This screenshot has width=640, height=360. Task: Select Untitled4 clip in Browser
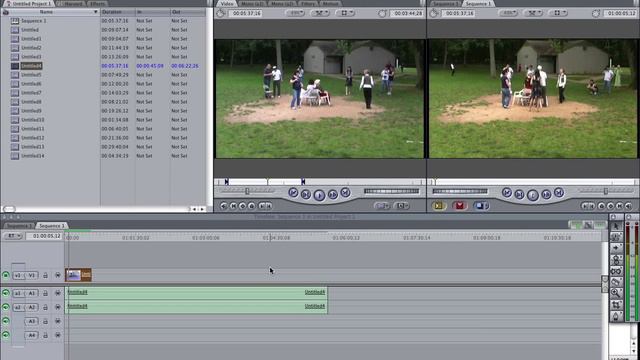[31, 66]
